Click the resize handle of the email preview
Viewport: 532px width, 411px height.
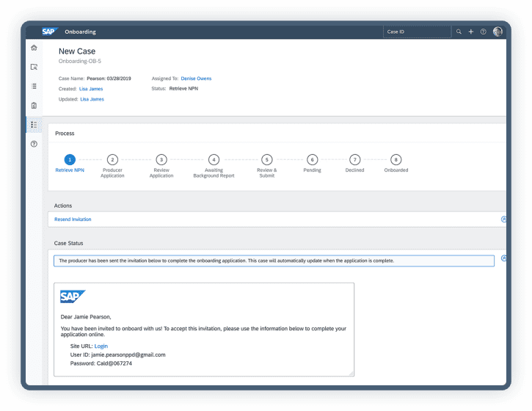tap(351, 374)
